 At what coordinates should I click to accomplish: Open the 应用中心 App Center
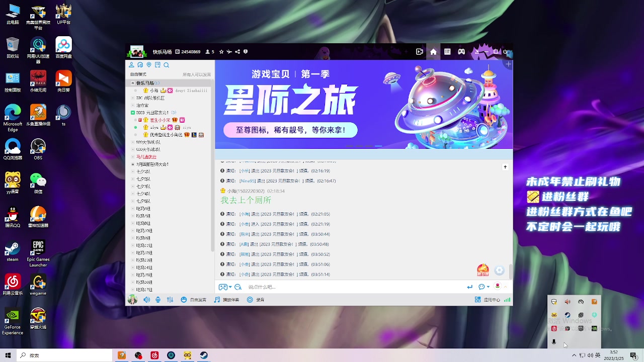coord(486,299)
